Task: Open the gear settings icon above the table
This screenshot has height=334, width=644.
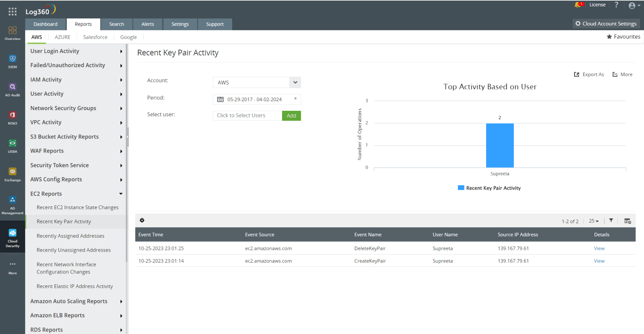Action: 142,220
